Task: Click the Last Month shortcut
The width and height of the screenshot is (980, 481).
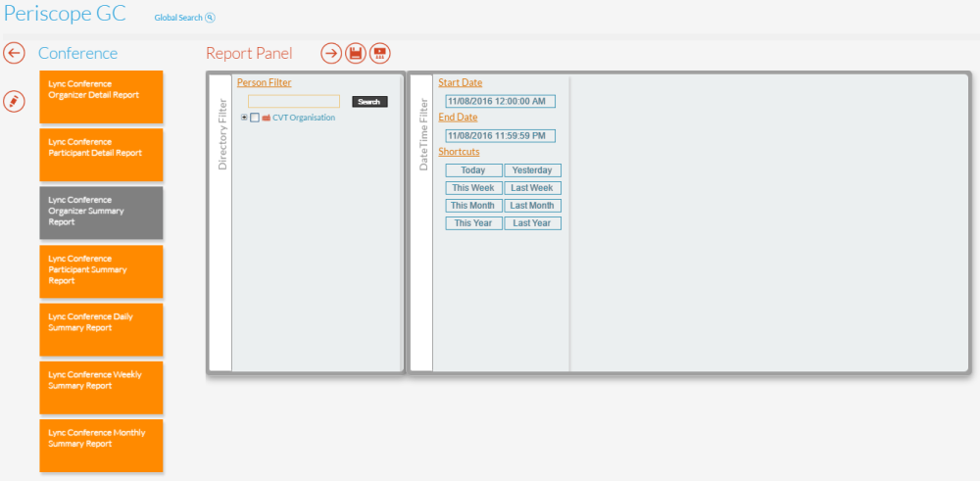Action: (532, 206)
